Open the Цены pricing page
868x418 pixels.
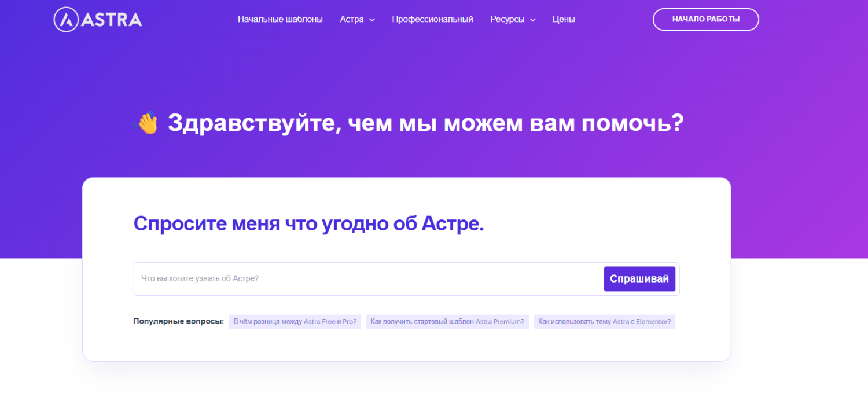click(x=564, y=19)
